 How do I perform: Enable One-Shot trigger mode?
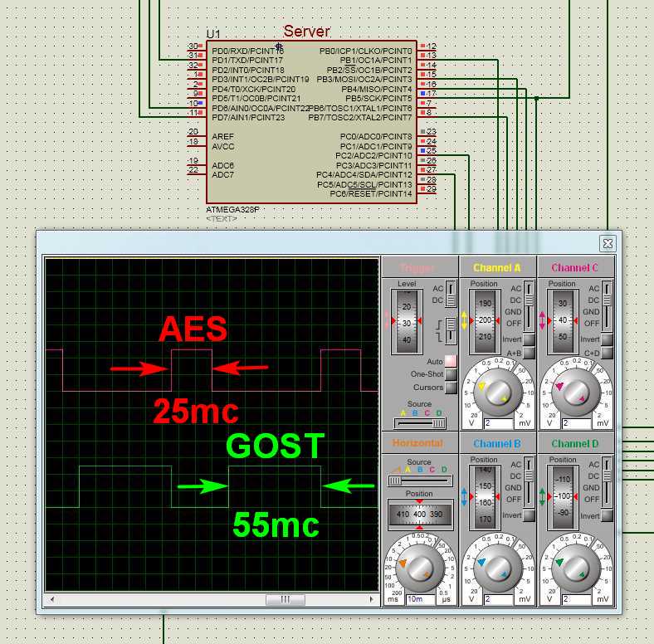(x=451, y=374)
